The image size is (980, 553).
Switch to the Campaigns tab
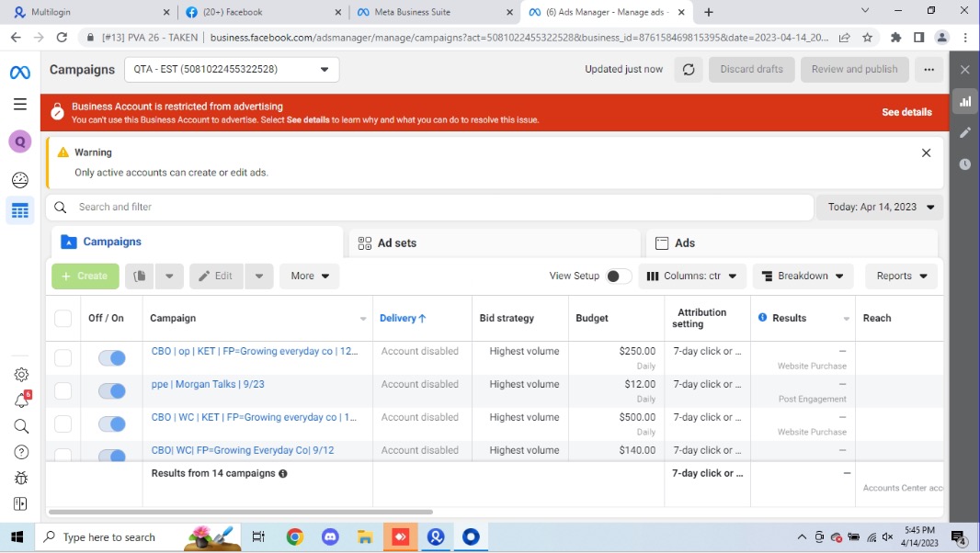point(195,242)
